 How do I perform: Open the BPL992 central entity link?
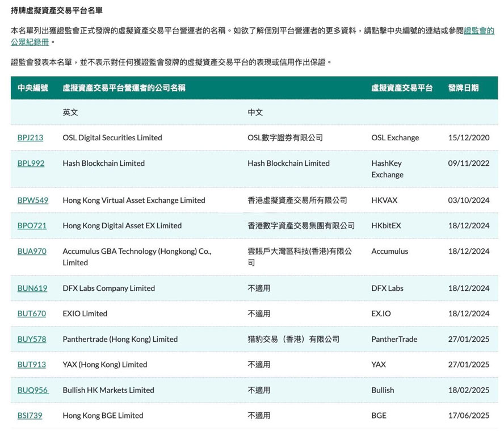coord(31,163)
